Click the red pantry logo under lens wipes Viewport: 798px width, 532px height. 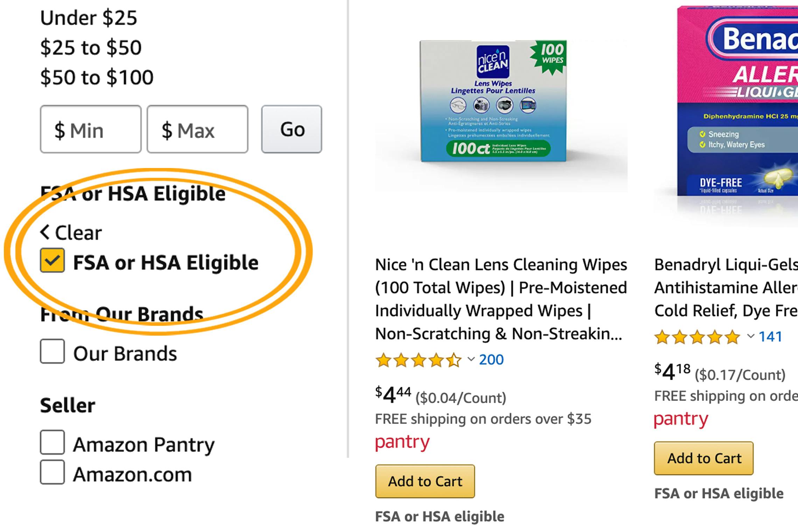[402, 442]
